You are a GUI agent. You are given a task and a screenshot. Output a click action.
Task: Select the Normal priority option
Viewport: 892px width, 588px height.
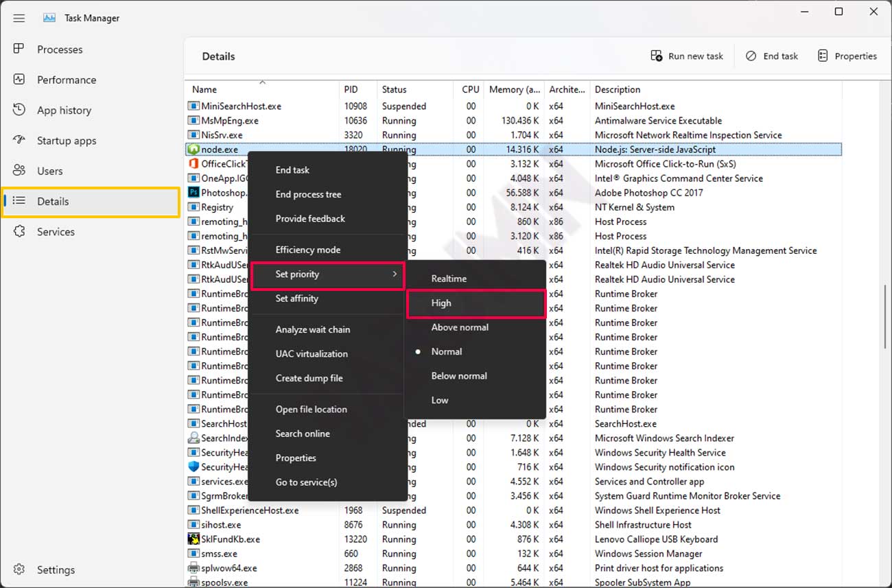[476, 351]
